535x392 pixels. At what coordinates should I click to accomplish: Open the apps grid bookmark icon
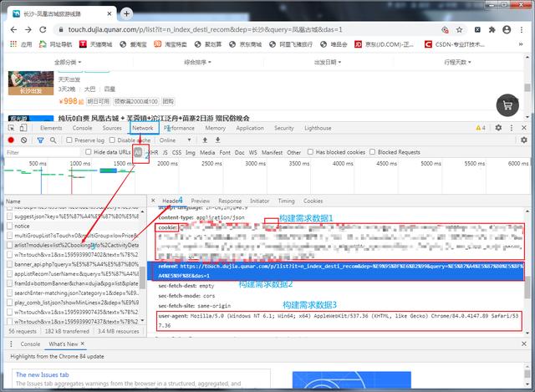pyautogui.click(x=13, y=44)
